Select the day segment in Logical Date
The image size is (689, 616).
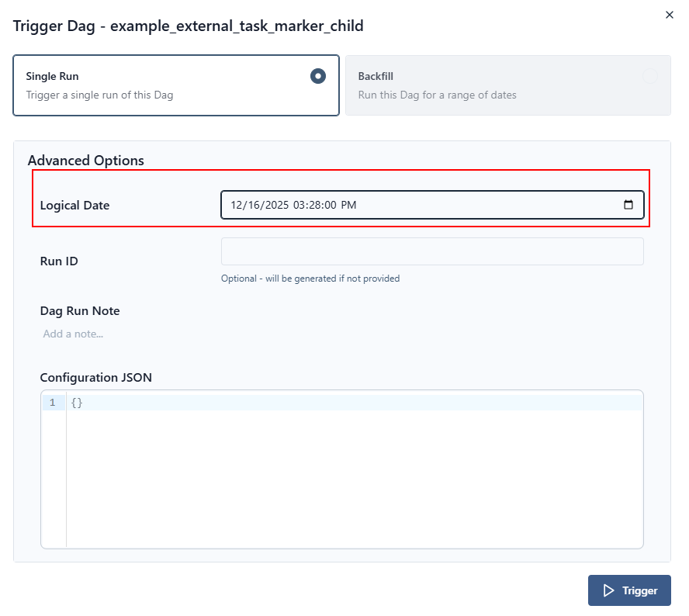pyautogui.click(x=256, y=205)
